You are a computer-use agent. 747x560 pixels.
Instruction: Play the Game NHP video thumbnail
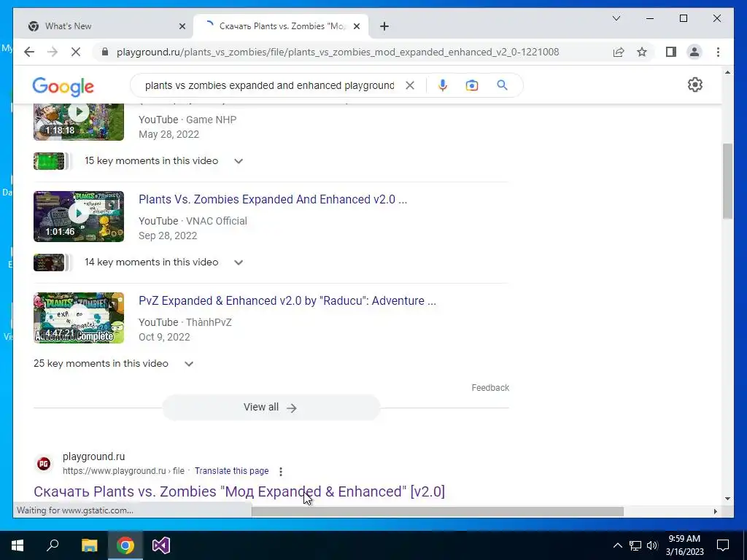[79, 122]
